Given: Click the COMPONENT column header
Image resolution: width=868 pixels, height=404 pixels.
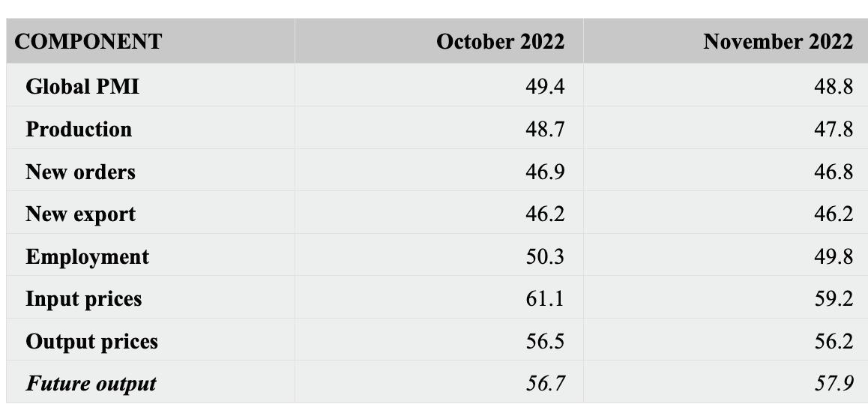Looking at the screenshot, I should tap(88, 41).
